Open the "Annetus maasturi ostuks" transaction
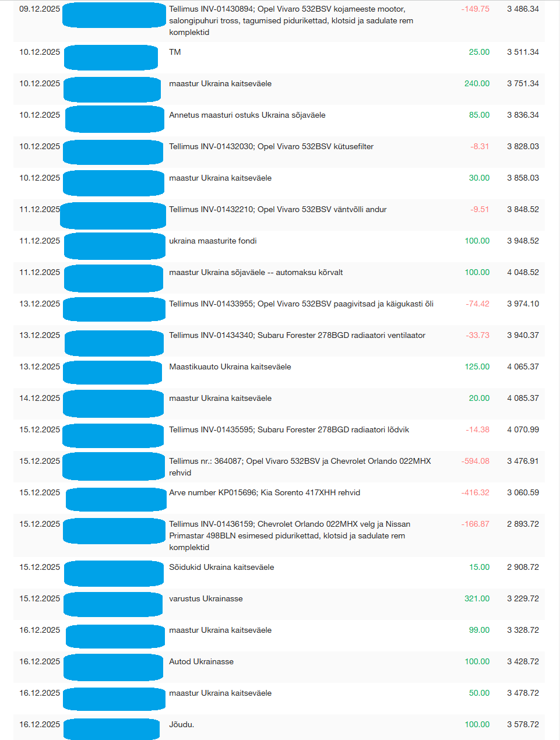 247,115
